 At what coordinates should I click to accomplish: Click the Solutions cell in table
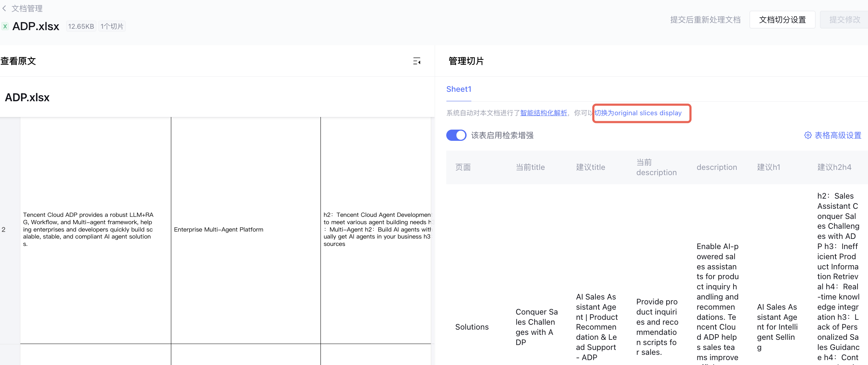coord(472,327)
